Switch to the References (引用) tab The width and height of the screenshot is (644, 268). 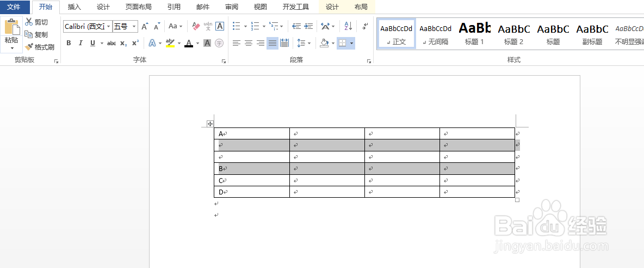click(174, 7)
